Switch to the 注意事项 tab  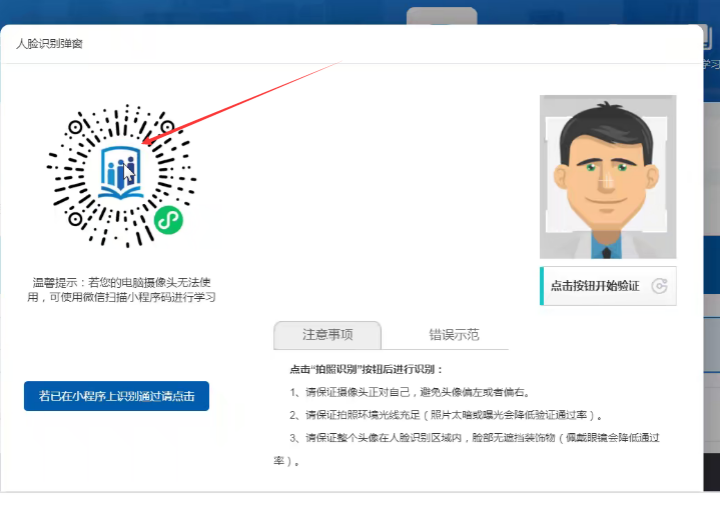[x=327, y=335]
